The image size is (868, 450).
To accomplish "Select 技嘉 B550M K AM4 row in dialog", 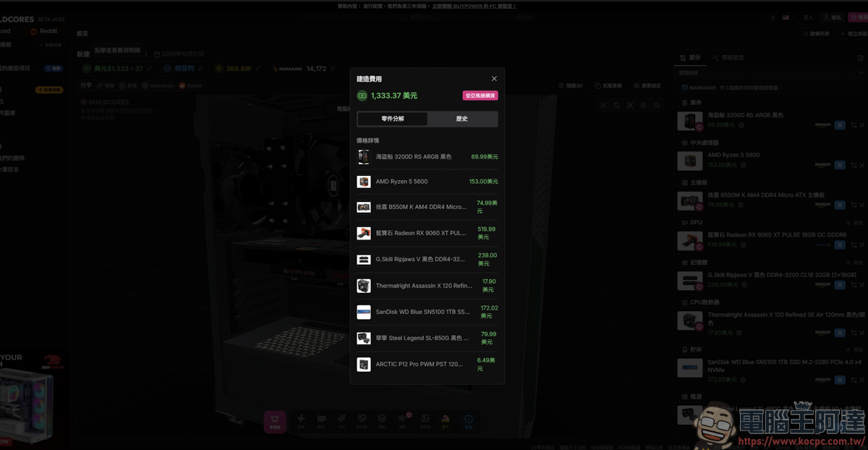I will (427, 207).
